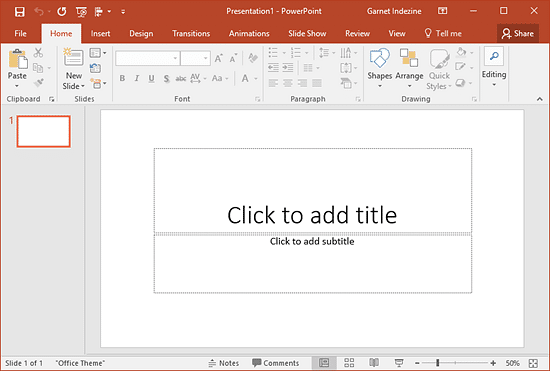Open the Change Case menu
Image resolution: width=550 pixels, height=371 pixels.
(x=220, y=78)
